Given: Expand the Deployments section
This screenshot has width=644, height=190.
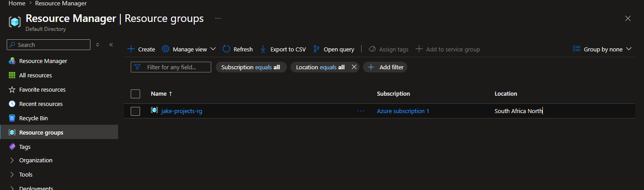Looking at the screenshot, I should (x=36, y=188).
